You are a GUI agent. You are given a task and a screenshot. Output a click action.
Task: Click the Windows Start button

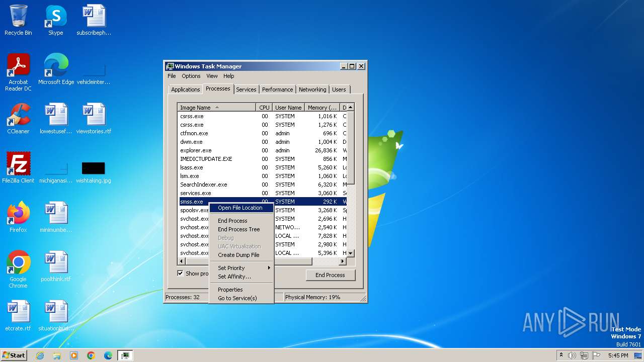point(14,355)
